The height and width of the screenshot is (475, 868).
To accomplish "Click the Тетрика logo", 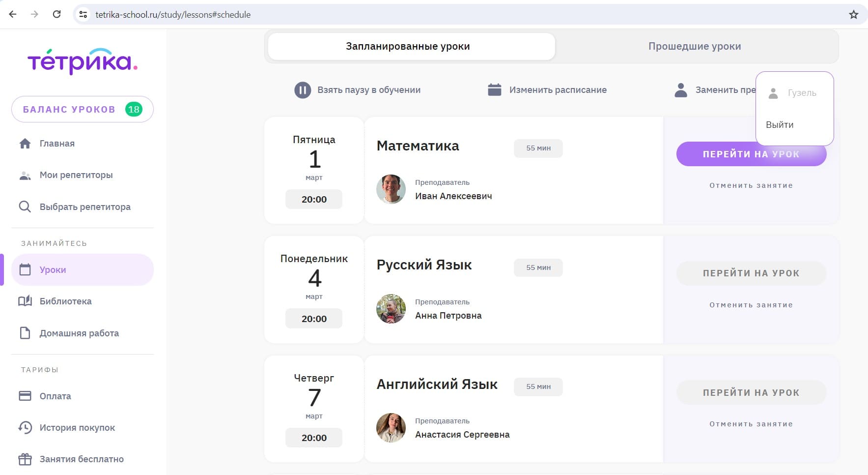I will pos(83,61).
